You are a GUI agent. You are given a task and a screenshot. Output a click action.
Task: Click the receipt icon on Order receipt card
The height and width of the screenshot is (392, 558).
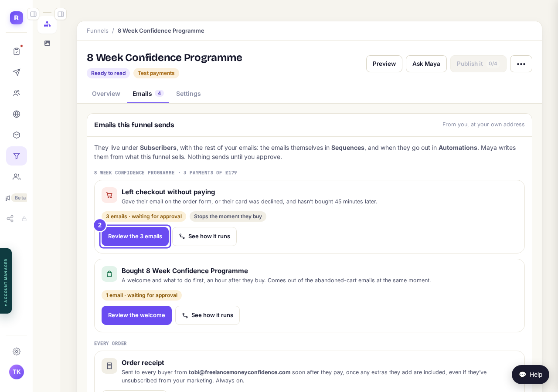pos(109,366)
